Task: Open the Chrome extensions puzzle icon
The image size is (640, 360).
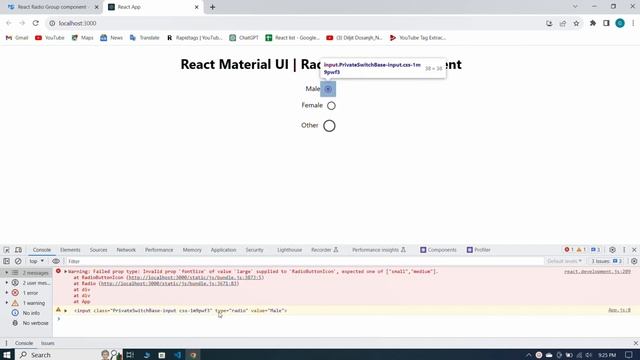Action: [x=593, y=23]
